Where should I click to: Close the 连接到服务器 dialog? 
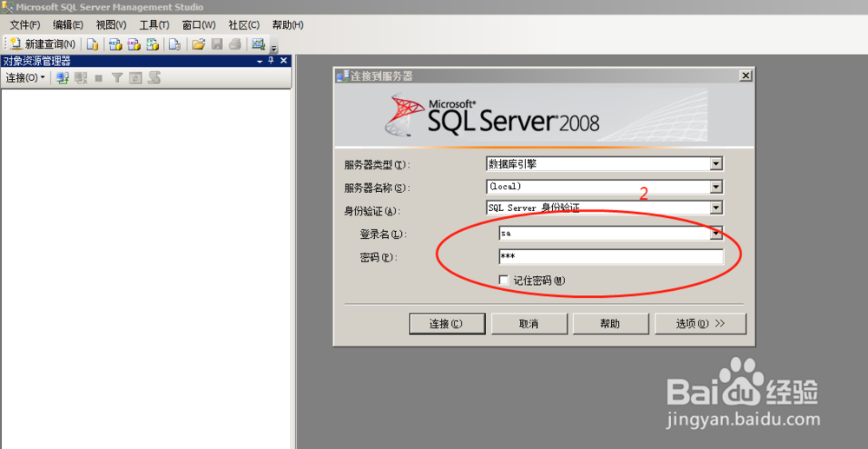[746, 76]
